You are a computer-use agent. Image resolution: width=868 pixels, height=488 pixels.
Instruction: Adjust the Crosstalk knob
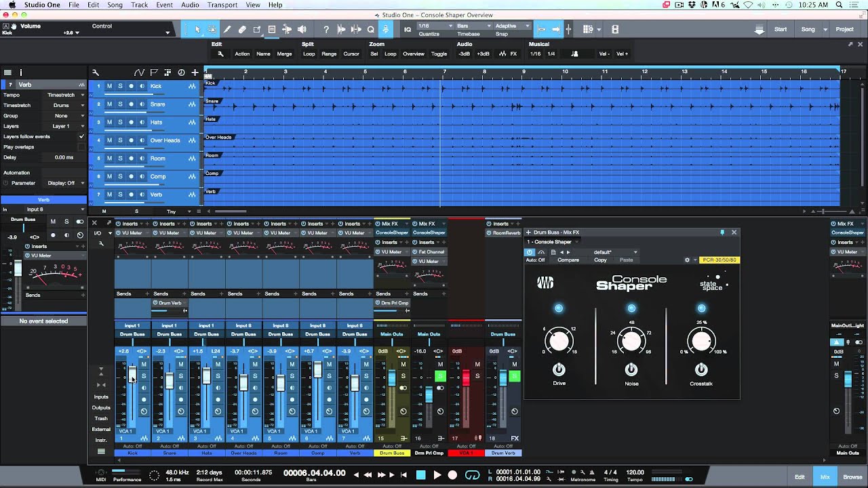701,341
